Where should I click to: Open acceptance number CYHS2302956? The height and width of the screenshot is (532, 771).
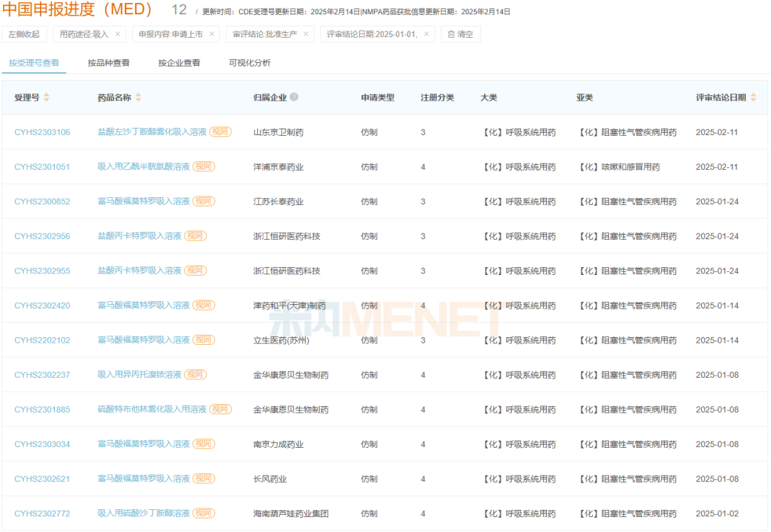[x=42, y=236]
